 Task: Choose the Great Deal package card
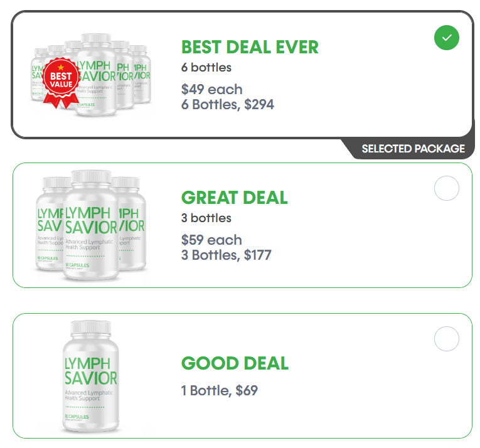[242, 225]
